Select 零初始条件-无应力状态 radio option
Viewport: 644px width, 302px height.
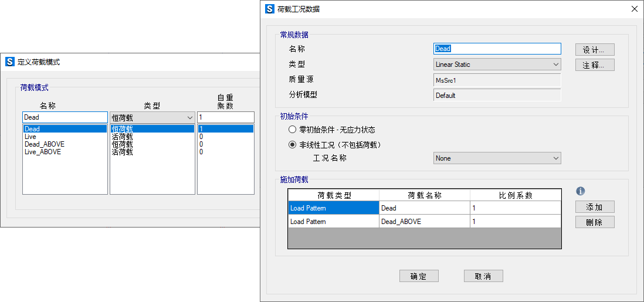pyautogui.click(x=293, y=130)
